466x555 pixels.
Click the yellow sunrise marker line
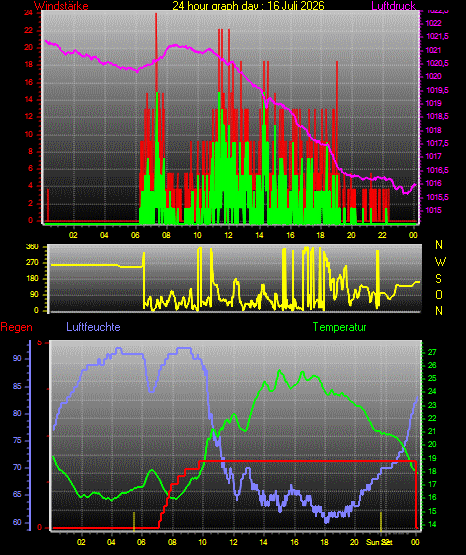pyautogui.click(x=134, y=521)
